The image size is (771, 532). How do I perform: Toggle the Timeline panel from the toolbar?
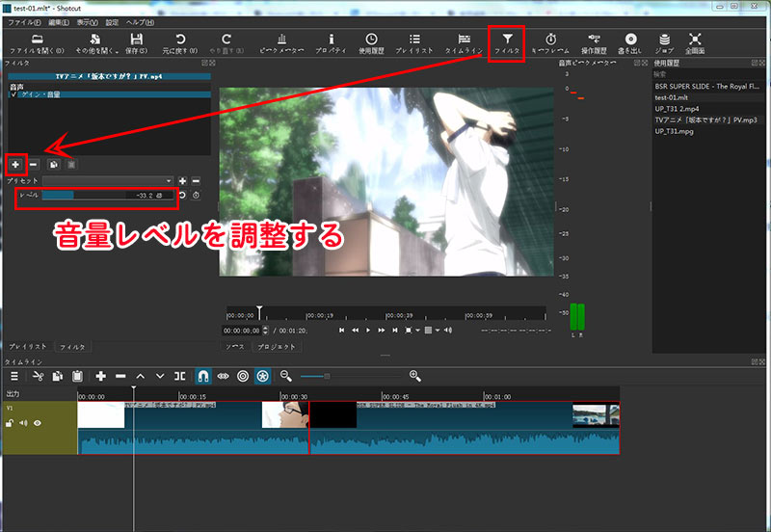[x=464, y=43]
